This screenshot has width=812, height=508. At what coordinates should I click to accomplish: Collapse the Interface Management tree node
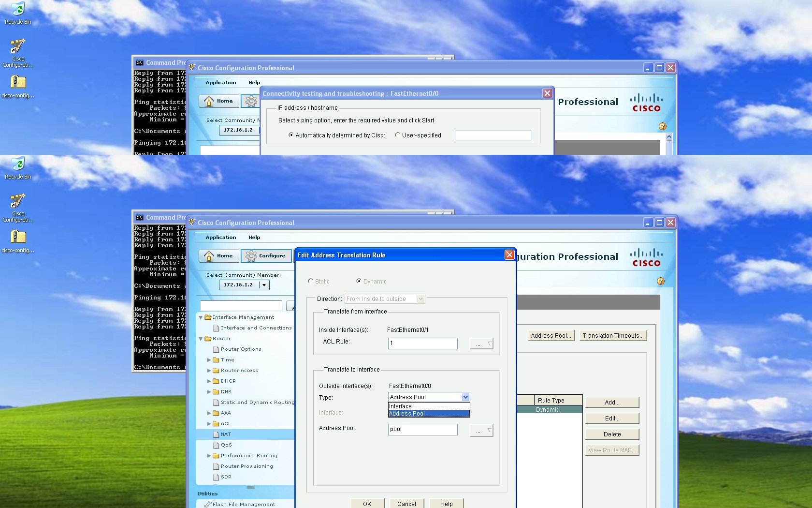pos(201,317)
